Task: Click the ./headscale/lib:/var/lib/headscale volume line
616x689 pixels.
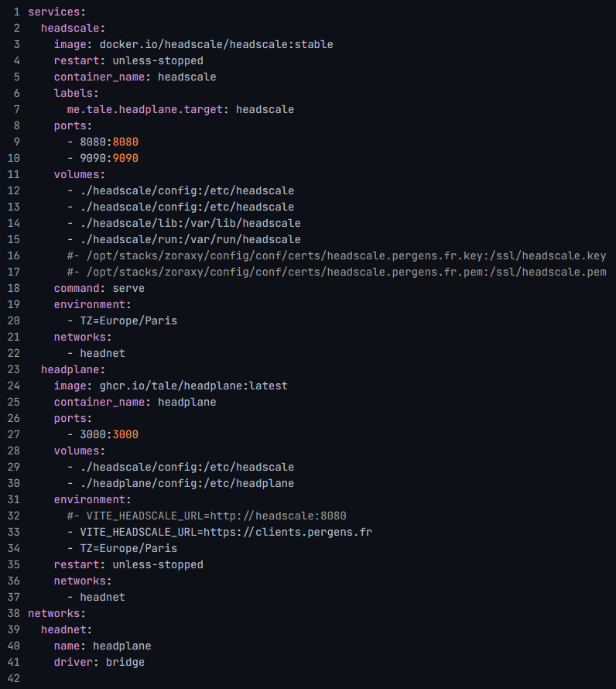Action: point(183,223)
